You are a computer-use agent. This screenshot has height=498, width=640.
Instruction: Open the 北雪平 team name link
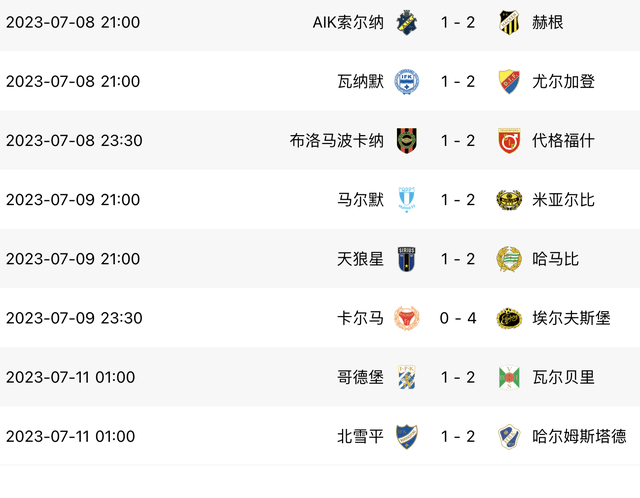pos(360,436)
